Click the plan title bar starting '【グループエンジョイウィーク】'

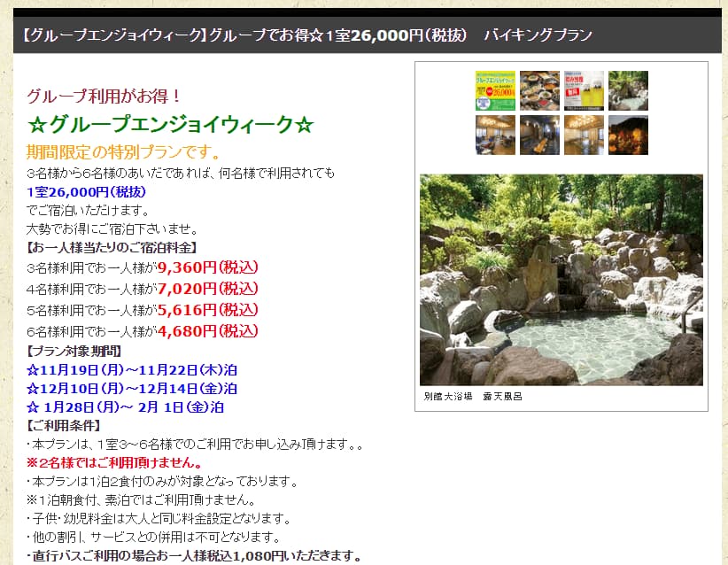click(368, 35)
